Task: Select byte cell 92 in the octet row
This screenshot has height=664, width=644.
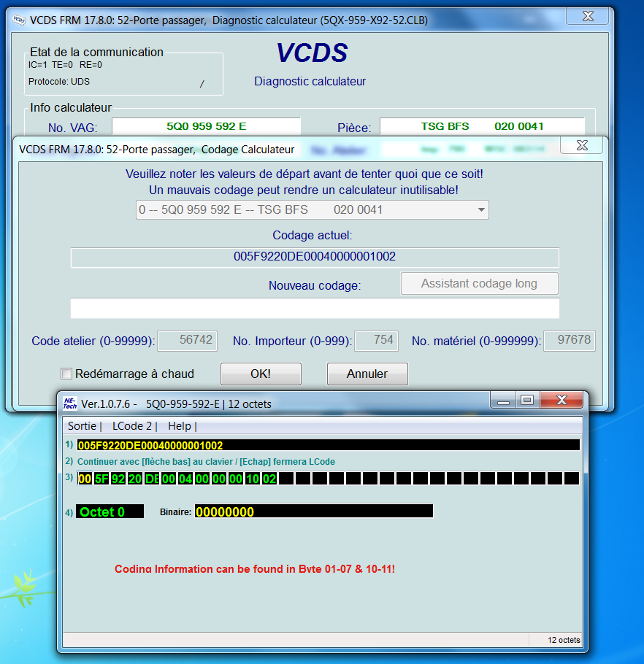Action: click(118, 479)
